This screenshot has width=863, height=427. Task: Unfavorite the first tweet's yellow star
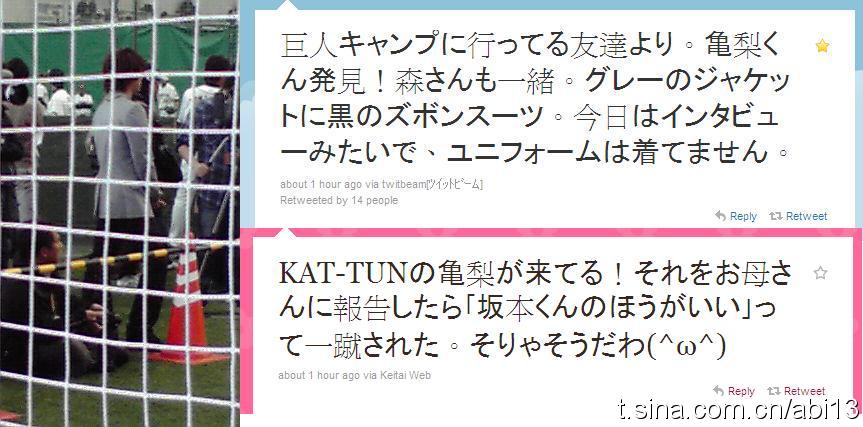(x=822, y=46)
